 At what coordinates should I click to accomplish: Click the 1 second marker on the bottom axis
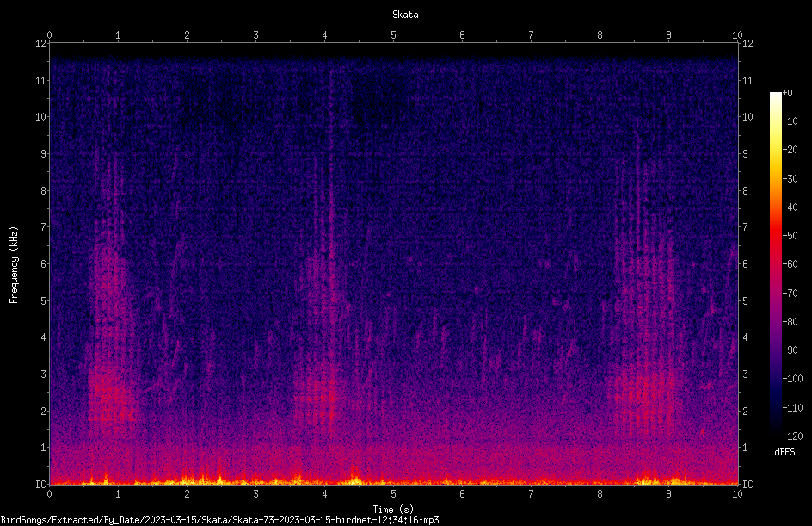click(x=118, y=494)
